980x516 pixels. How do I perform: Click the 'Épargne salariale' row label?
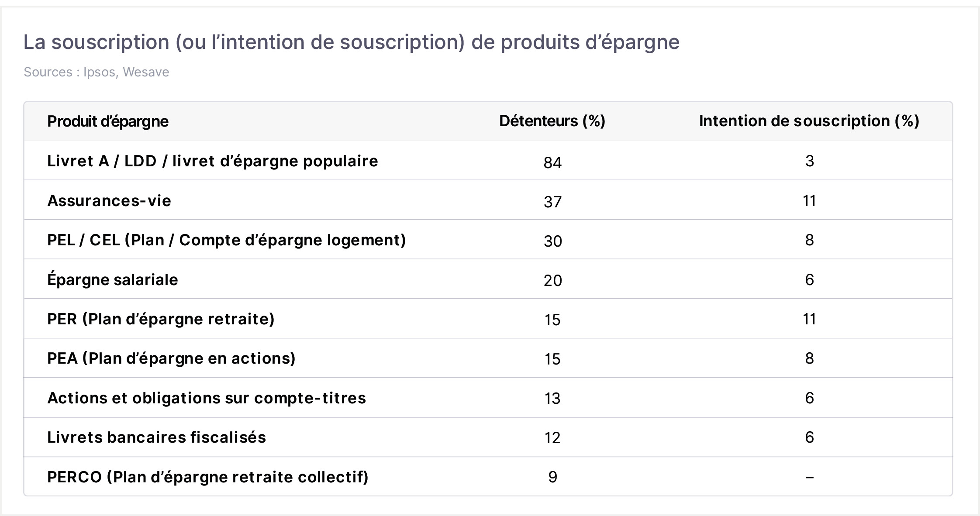(x=113, y=279)
